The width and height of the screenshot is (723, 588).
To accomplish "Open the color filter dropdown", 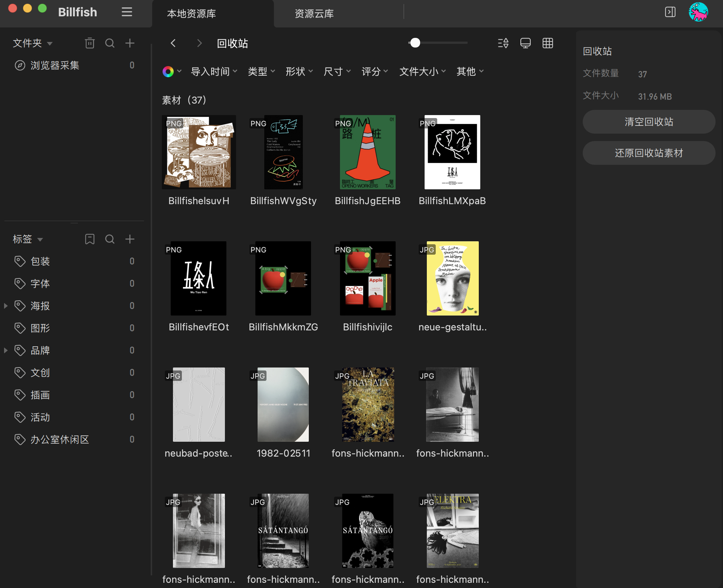I will pos(172,72).
